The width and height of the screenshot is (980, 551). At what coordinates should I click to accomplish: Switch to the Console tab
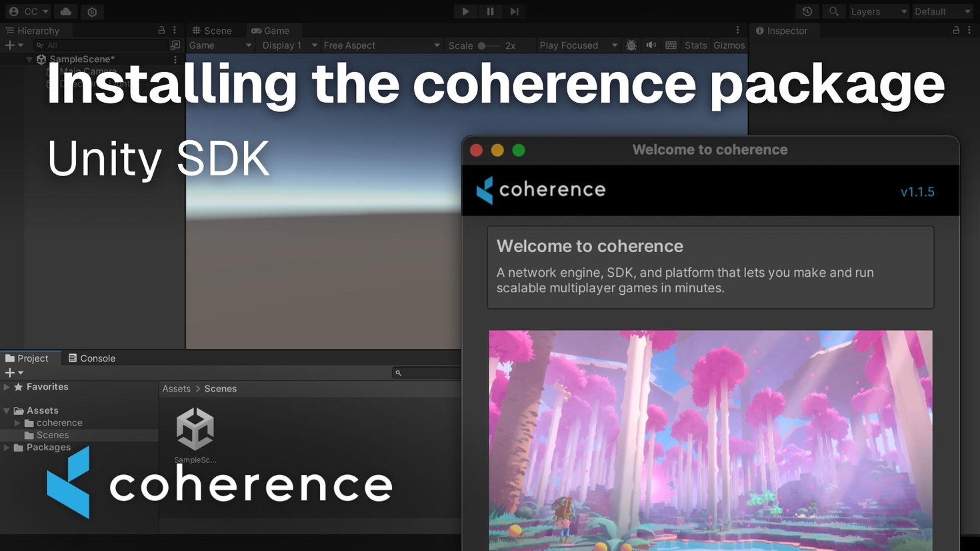[92, 358]
